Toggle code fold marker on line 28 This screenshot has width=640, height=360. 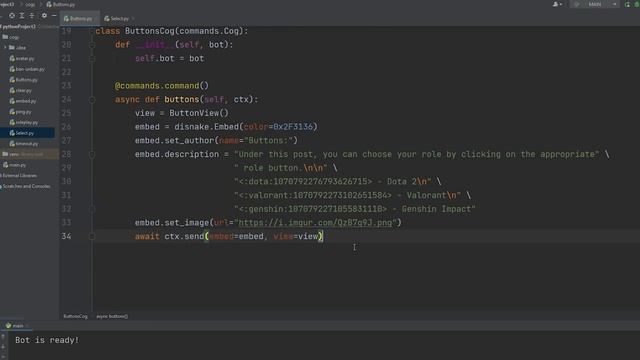(x=92, y=154)
